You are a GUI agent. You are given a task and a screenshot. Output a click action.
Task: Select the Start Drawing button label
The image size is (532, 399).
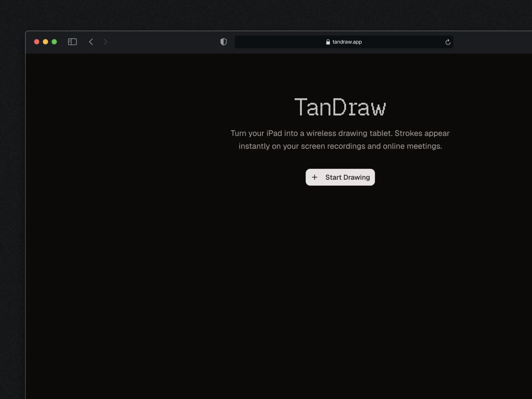347,177
